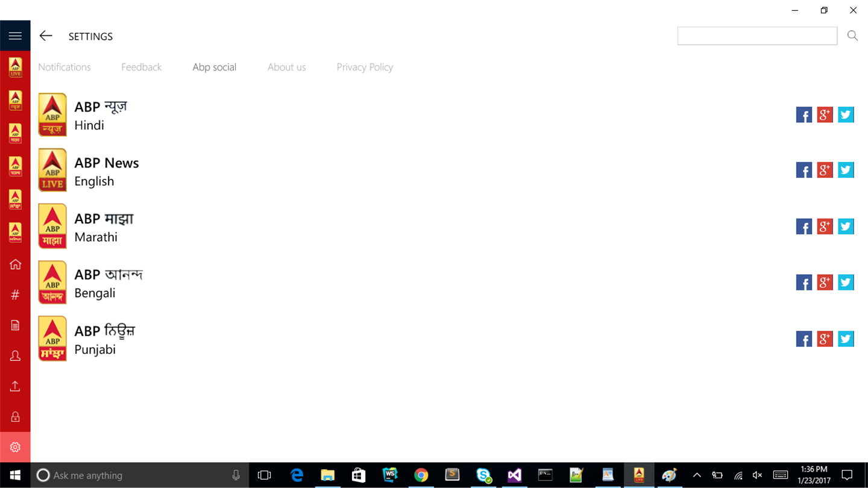This screenshot has width=868, height=488.
Task: Open ABP Live channel from the sidebar
Action: point(15,67)
